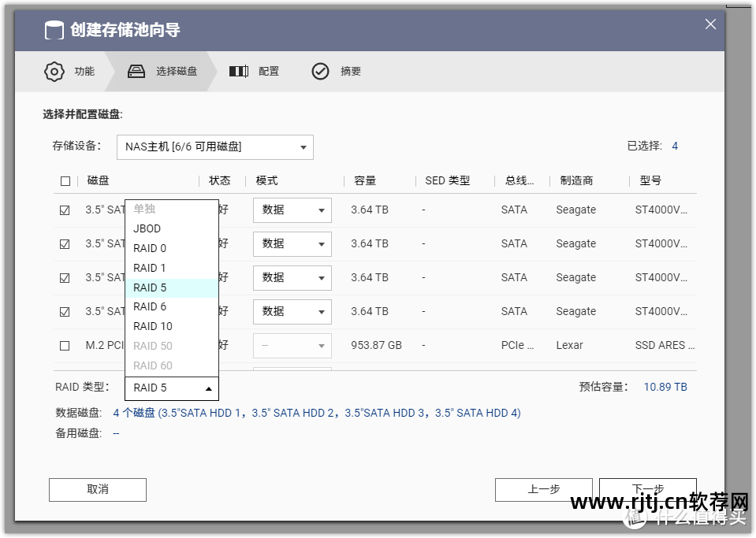
Task: Open the 模式 dropdown of fourth disk row
Action: click(x=292, y=312)
